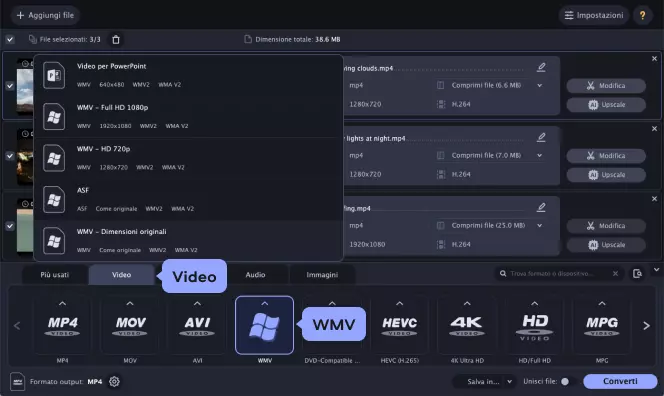Open the help question mark icon

coord(642,15)
